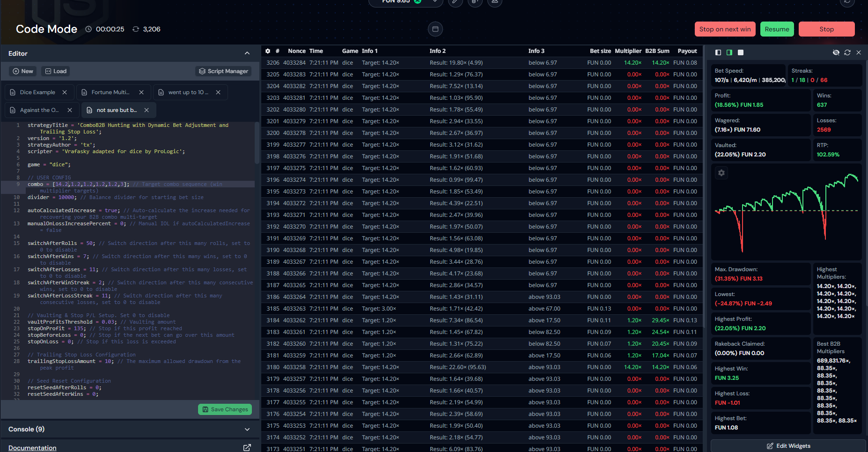Switch to the 'Fortune Multi...' script tab

110,92
